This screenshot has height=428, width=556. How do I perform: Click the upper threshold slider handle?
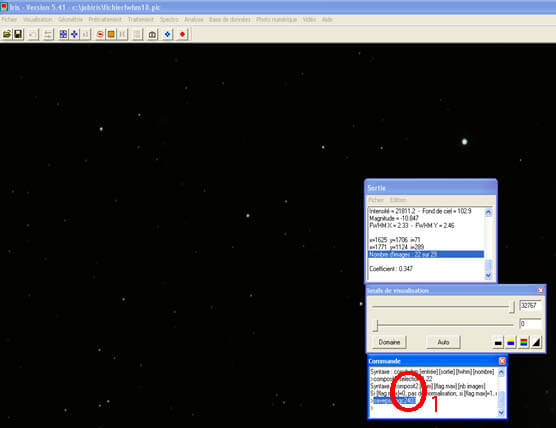pyautogui.click(x=511, y=307)
